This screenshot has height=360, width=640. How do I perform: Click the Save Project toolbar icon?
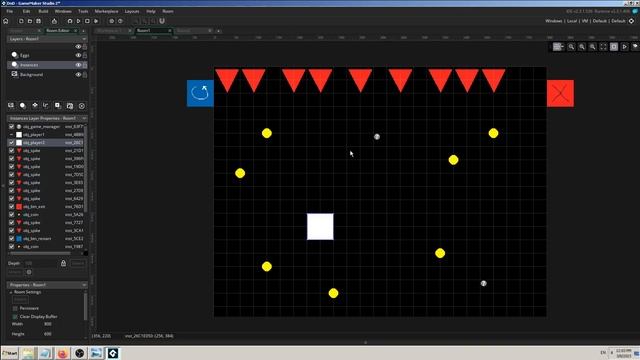click(x=38, y=21)
